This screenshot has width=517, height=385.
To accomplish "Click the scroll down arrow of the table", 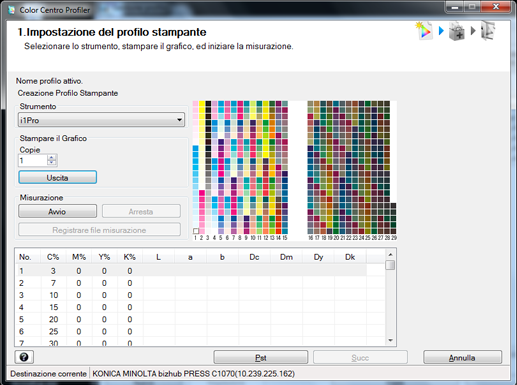I will [390, 340].
